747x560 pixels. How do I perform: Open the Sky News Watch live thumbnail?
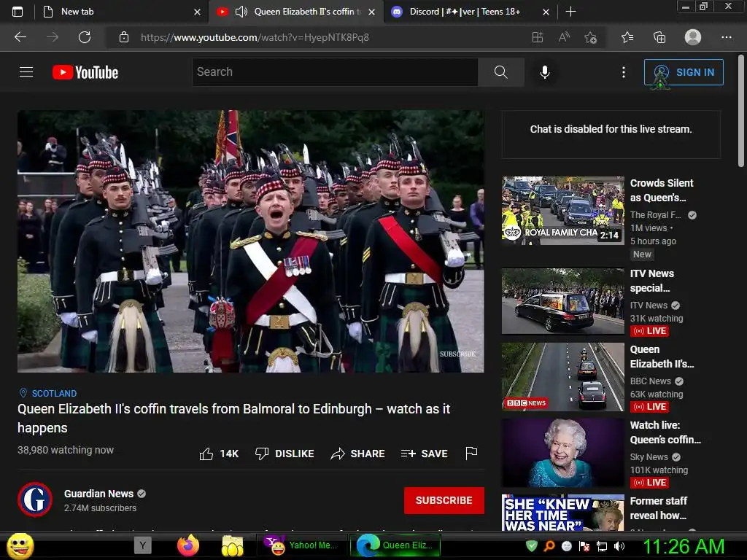coord(562,453)
